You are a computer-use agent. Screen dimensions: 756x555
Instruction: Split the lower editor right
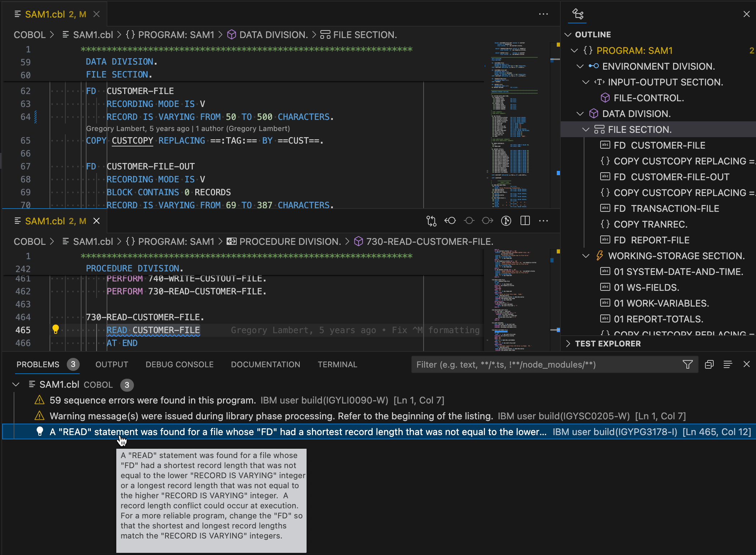point(525,221)
